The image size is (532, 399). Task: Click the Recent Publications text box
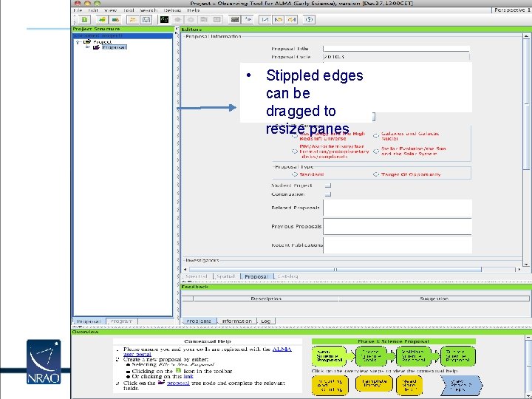(x=398, y=245)
